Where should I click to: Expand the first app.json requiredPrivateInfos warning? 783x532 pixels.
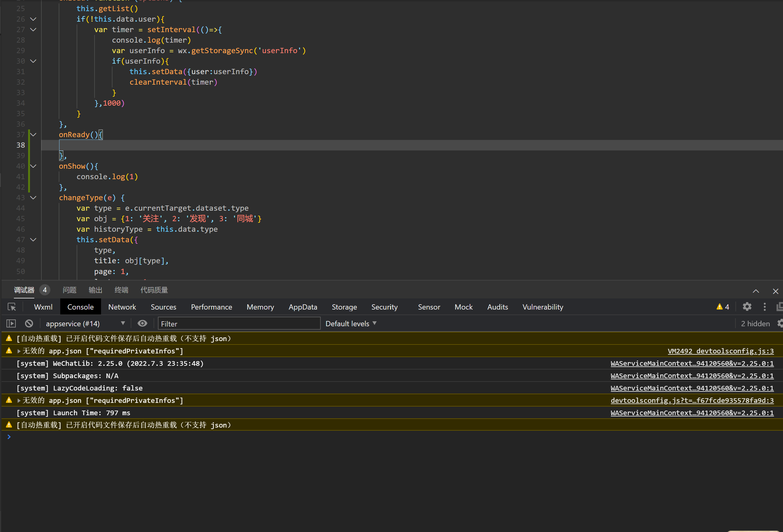coord(19,351)
